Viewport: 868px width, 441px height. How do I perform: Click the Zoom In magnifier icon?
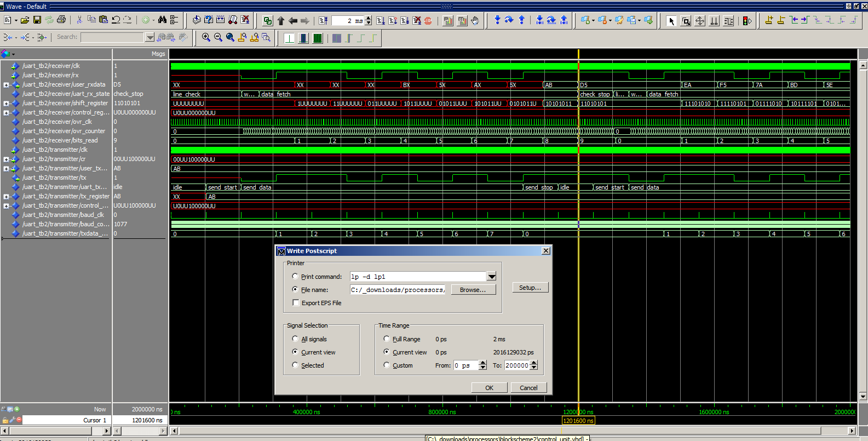(x=206, y=38)
